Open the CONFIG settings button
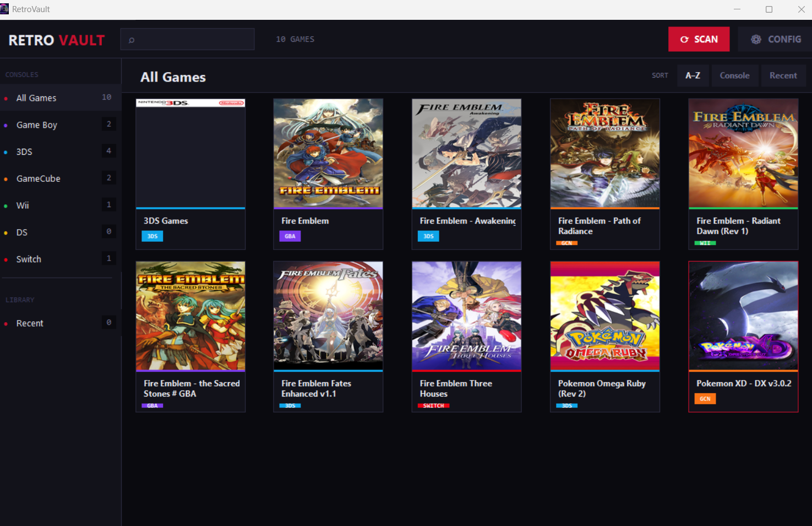The width and height of the screenshot is (812, 526). tap(775, 40)
